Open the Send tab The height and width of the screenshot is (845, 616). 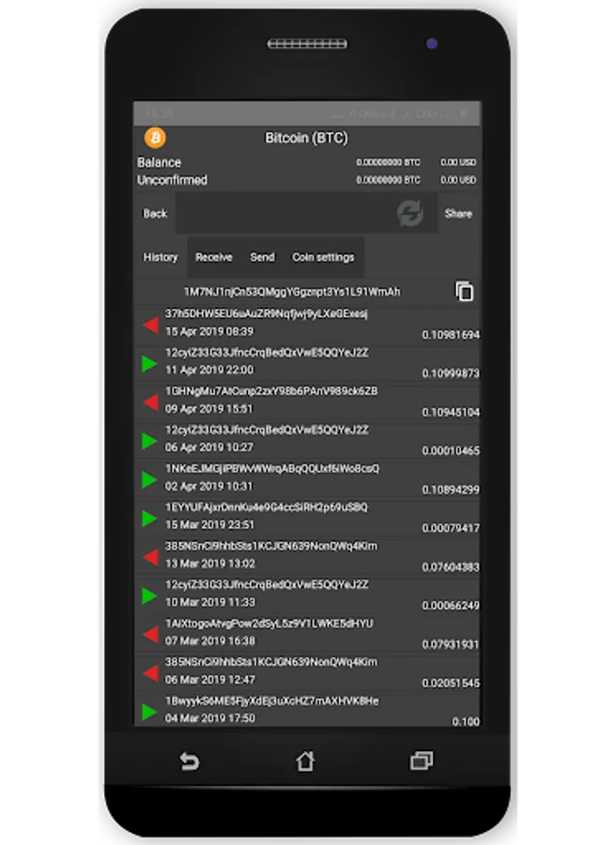click(x=263, y=257)
